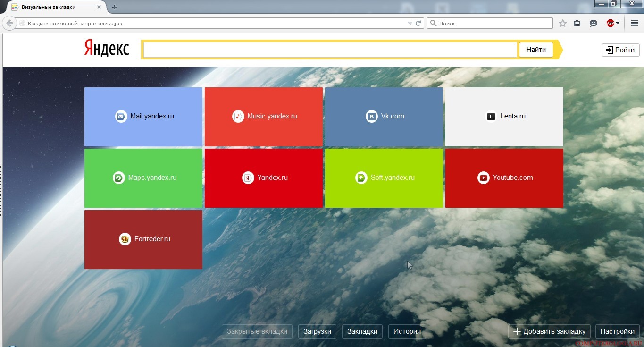This screenshot has width=644, height=347.
Task: Expand the address bar history dropdown
Action: point(410,23)
